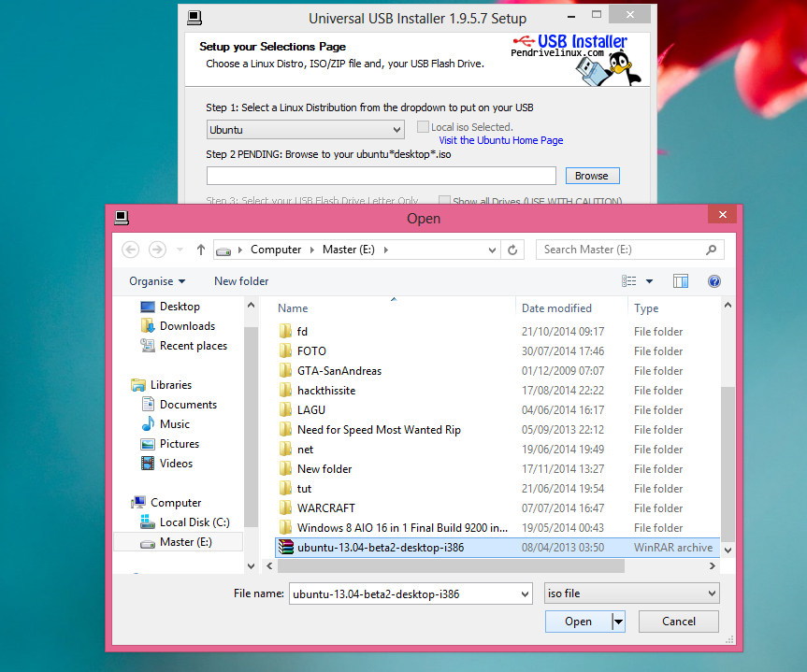Click the Documents icon in Libraries
The width and height of the screenshot is (807, 672).
pos(148,405)
